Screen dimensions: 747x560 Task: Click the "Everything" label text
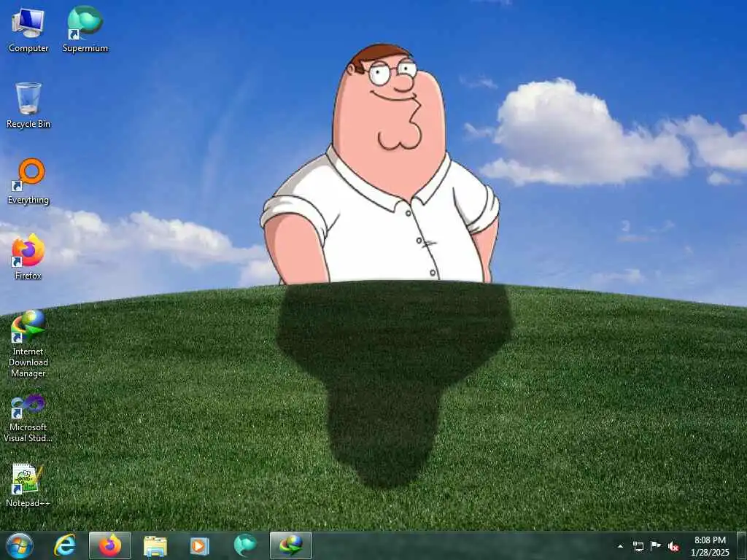click(x=28, y=200)
